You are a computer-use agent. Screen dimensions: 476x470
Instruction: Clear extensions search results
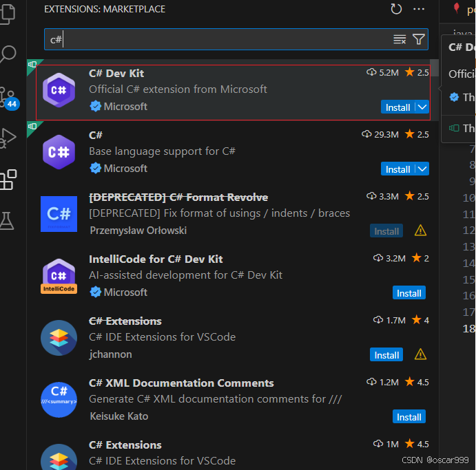pyautogui.click(x=400, y=39)
